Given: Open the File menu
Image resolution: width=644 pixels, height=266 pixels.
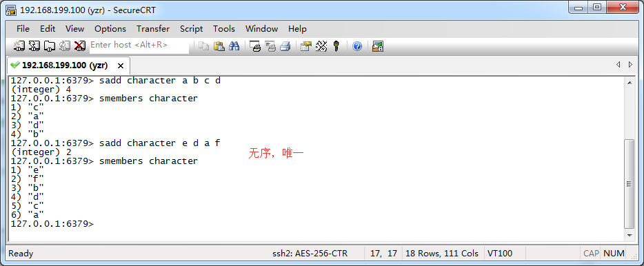Looking at the screenshot, I should 23,29.
